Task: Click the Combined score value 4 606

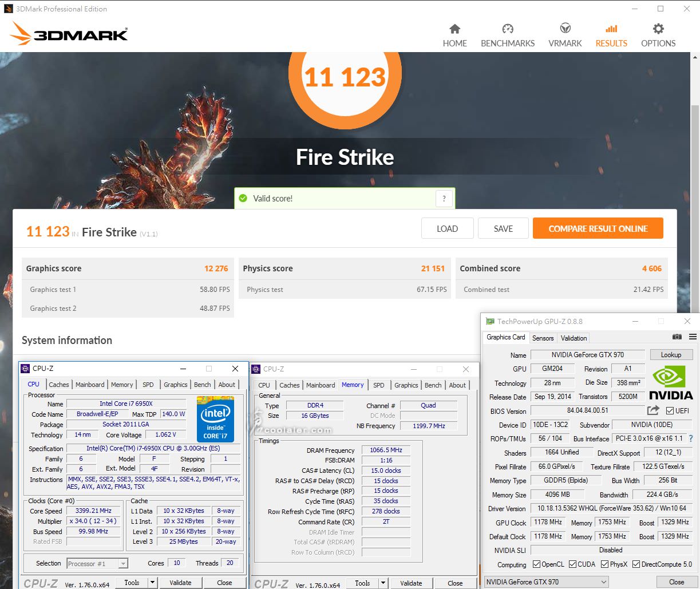Action: pos(652,268)
